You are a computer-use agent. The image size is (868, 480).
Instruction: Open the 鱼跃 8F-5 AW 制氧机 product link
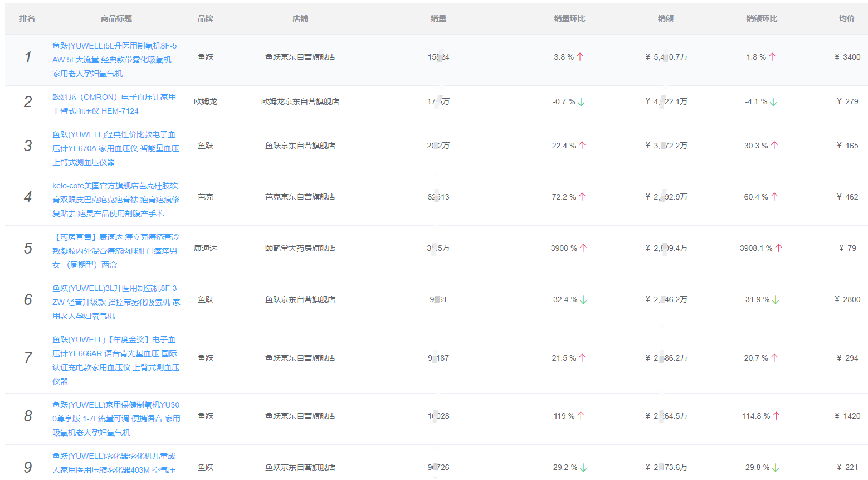click(115, 60)
